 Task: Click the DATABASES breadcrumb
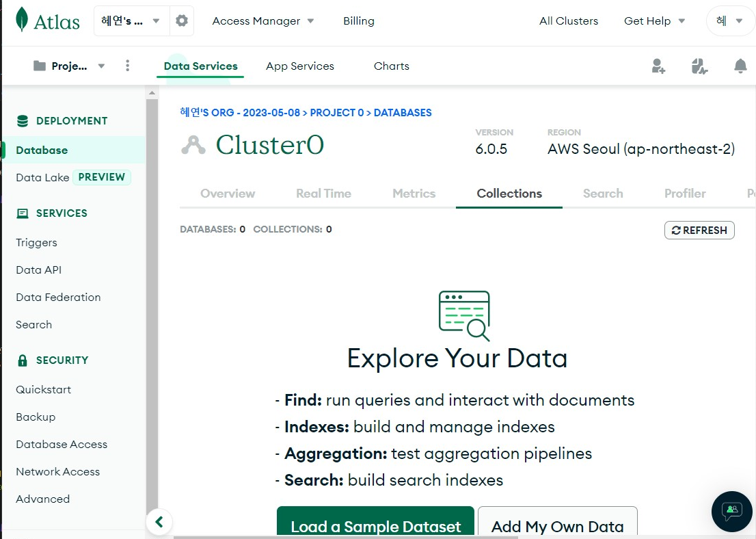403,112
